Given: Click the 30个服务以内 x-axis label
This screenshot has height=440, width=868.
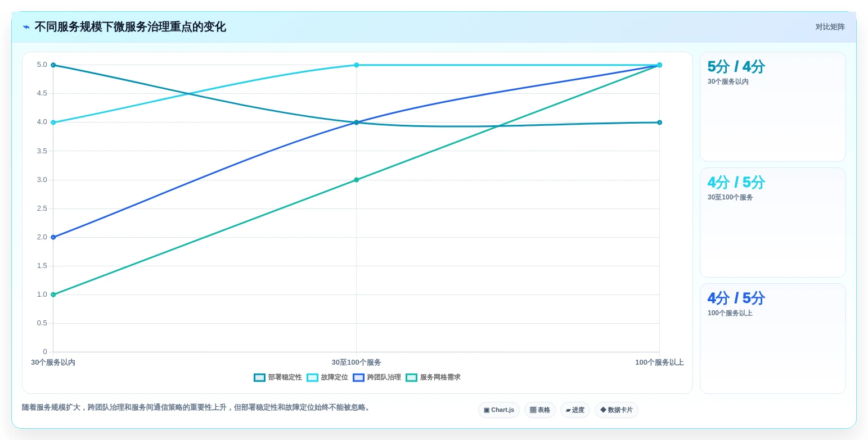Looking at the screenshot, I should coord(53,362).
